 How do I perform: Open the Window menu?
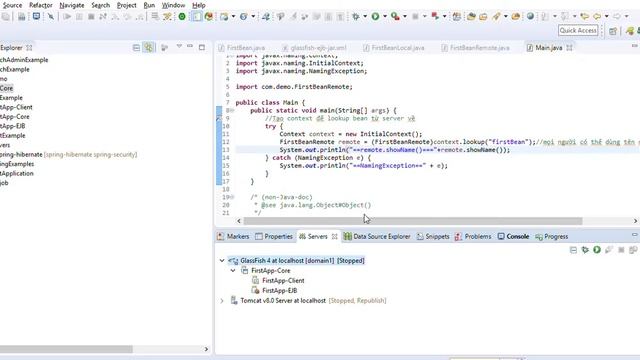173,5
